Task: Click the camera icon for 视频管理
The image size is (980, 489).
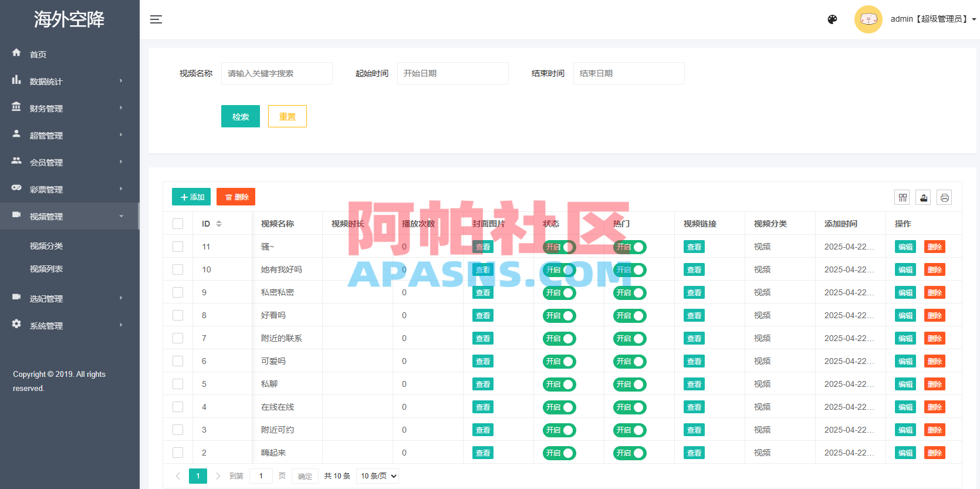Action: pos(16,214)
